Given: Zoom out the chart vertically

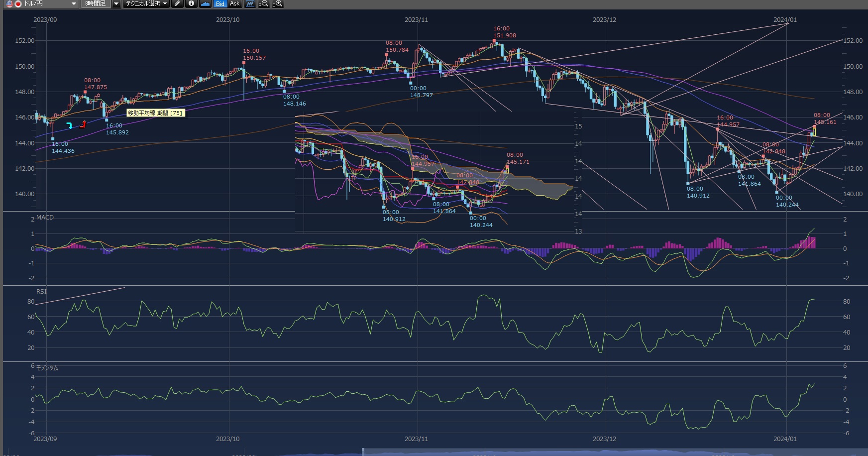Looking at the screenshot, I should [264, 4].
